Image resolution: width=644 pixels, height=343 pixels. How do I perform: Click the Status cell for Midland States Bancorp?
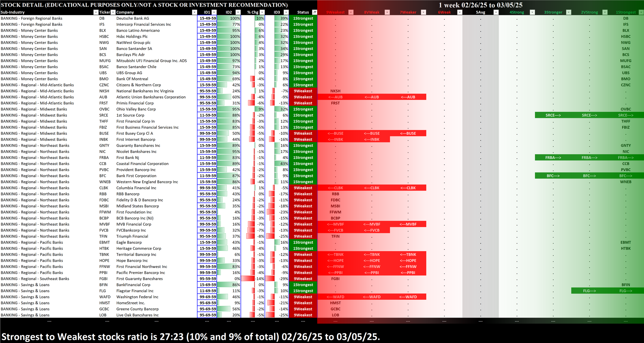click(x=303, y=206)
